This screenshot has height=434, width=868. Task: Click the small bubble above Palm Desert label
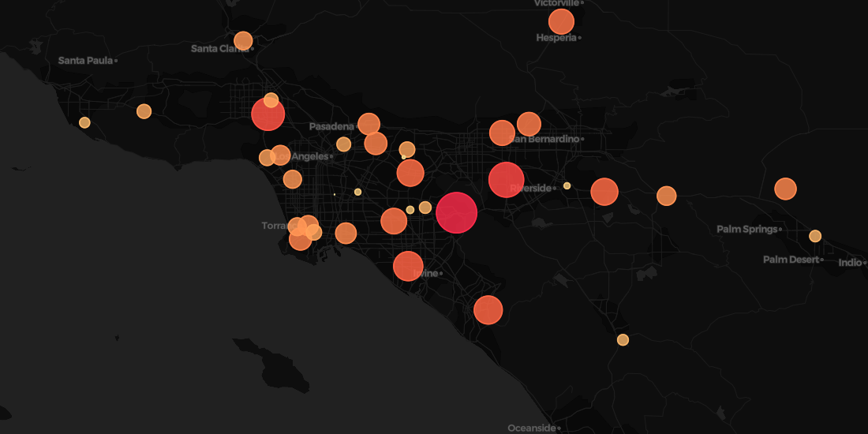[815, 236]
